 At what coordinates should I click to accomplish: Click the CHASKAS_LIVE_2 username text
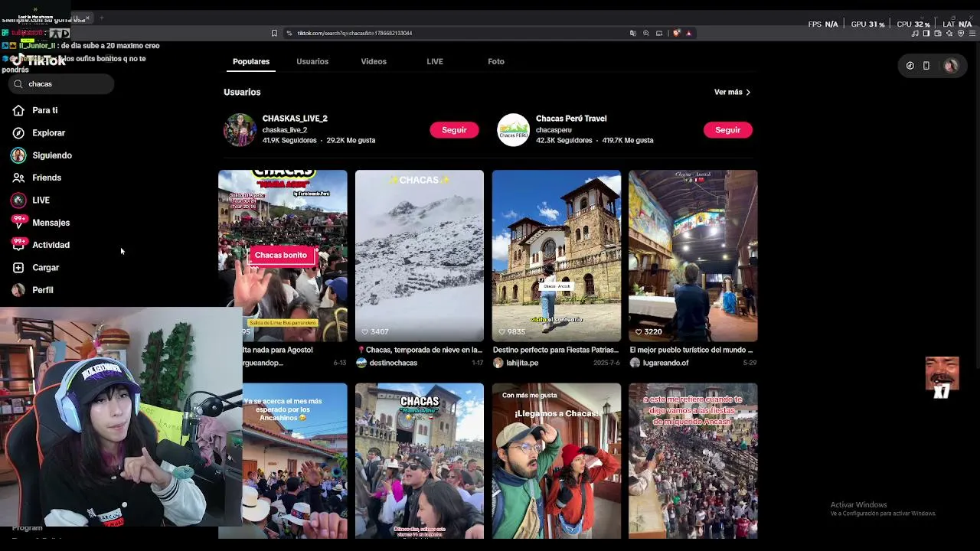[295, 119]
